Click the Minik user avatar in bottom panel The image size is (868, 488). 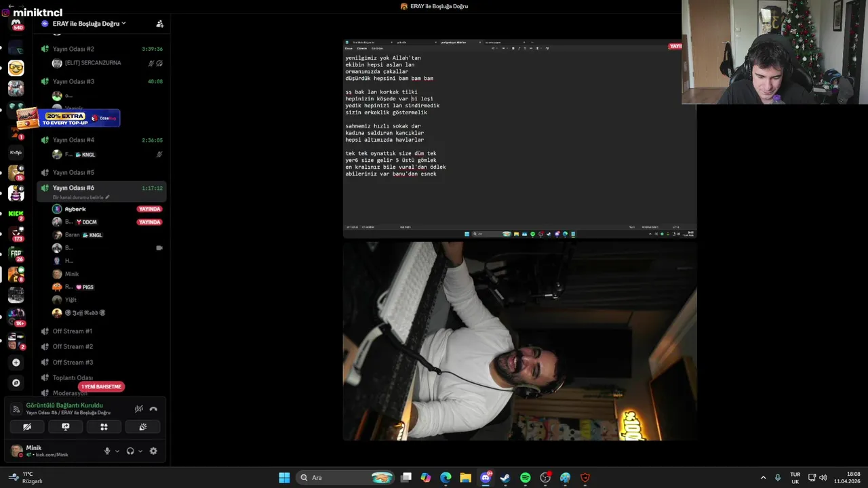pos(17,451)
